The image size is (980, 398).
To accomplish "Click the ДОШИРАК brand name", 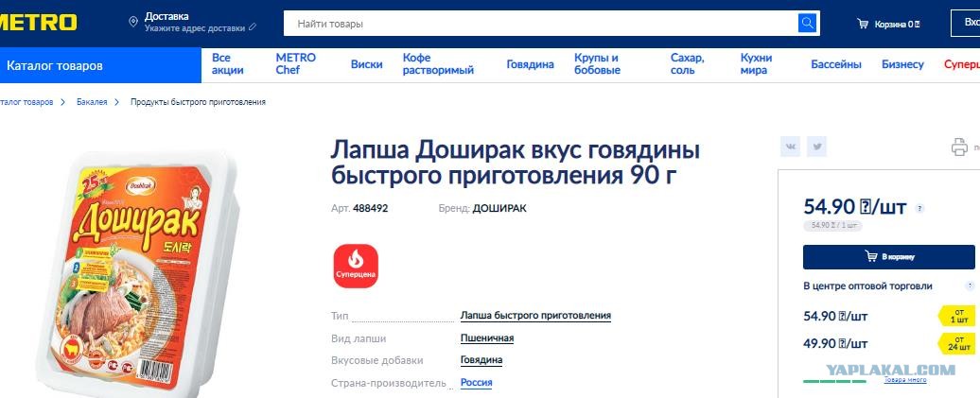I will (499, 209).
